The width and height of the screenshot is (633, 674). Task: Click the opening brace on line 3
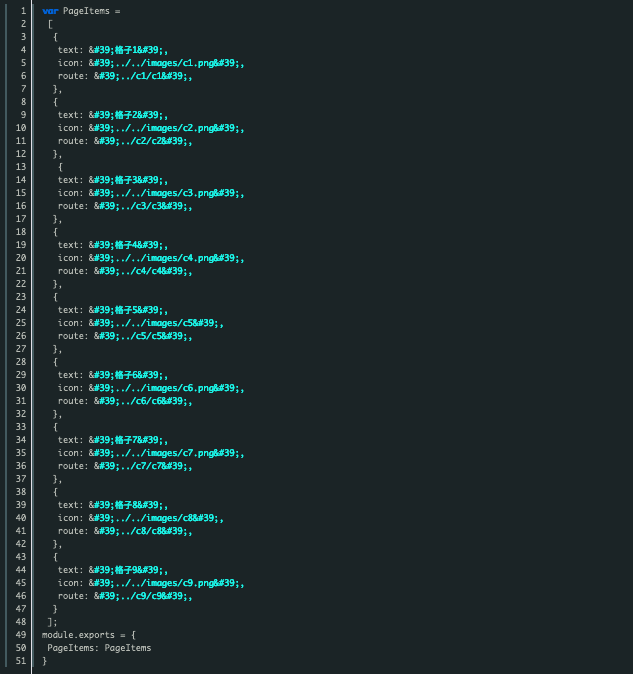[x=55, y=37]
